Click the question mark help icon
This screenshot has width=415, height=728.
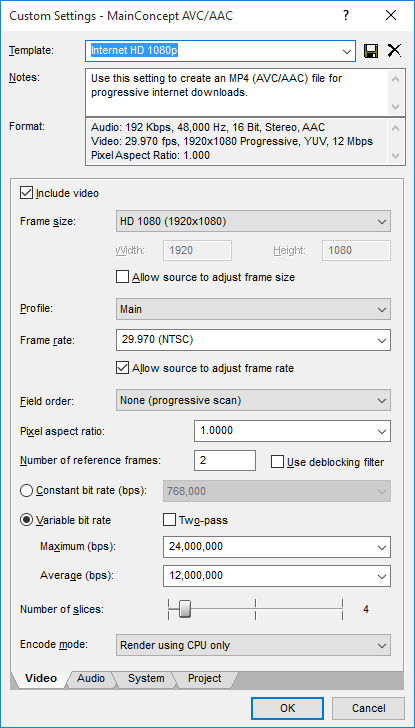pyautogui.click(x=346, y=16)
